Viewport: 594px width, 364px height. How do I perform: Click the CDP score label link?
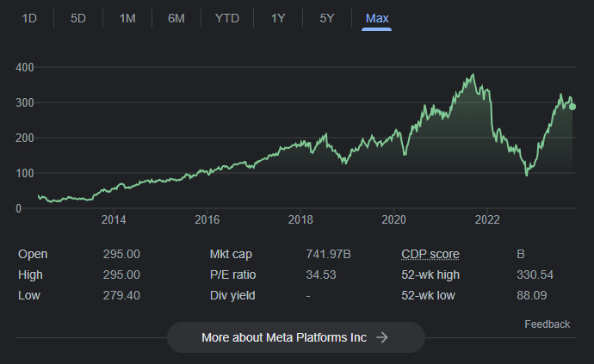click(x=430, y=254)
